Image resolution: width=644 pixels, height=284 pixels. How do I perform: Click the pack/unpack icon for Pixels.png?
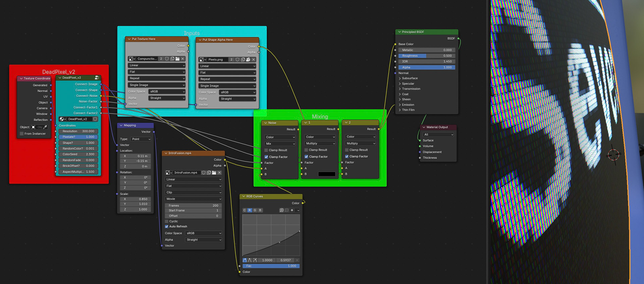[248, 59]
